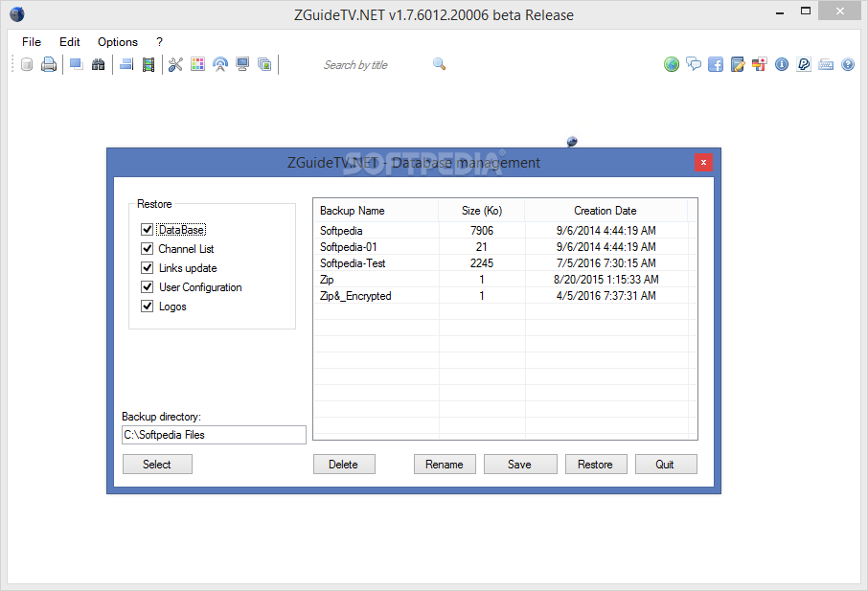Click the size value 7906

point(482,230)
